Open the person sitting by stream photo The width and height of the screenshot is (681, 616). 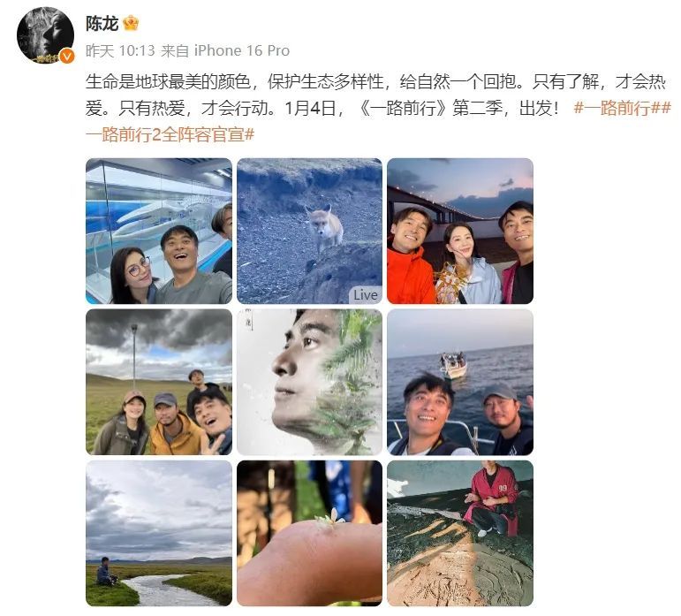point(159,533)
